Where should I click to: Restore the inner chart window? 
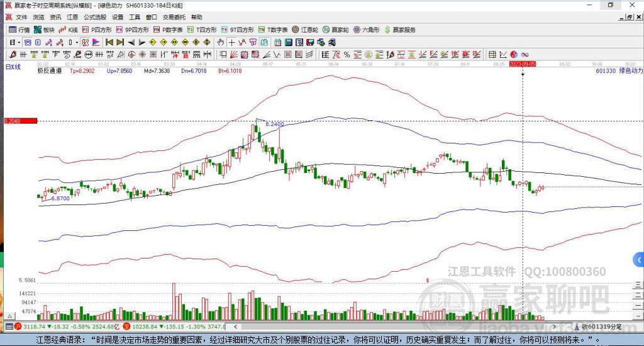click(x=630, y=17)
